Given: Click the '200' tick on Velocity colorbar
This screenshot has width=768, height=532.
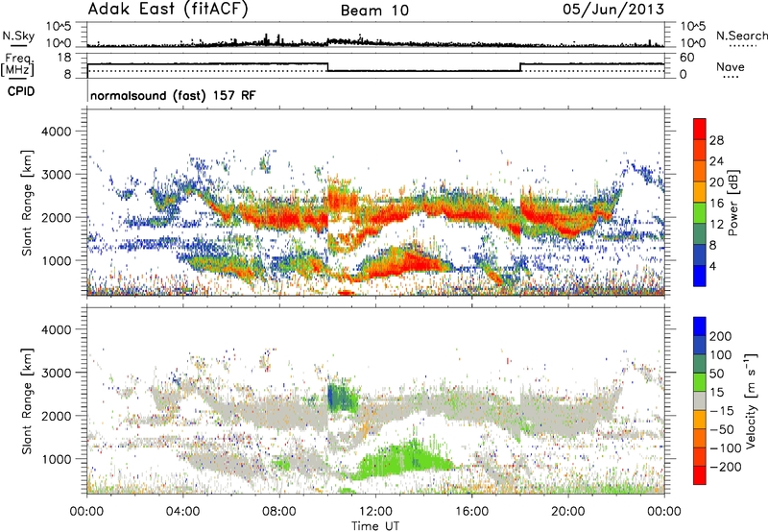Looking at the screenshot, I should pyautogui.click(x=721, y=336).
